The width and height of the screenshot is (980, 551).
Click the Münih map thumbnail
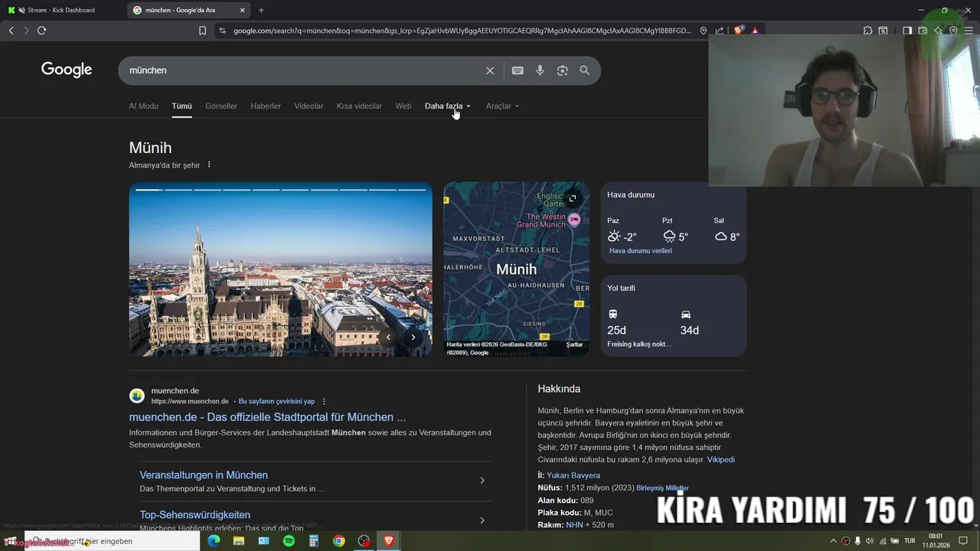coord(517,269)
